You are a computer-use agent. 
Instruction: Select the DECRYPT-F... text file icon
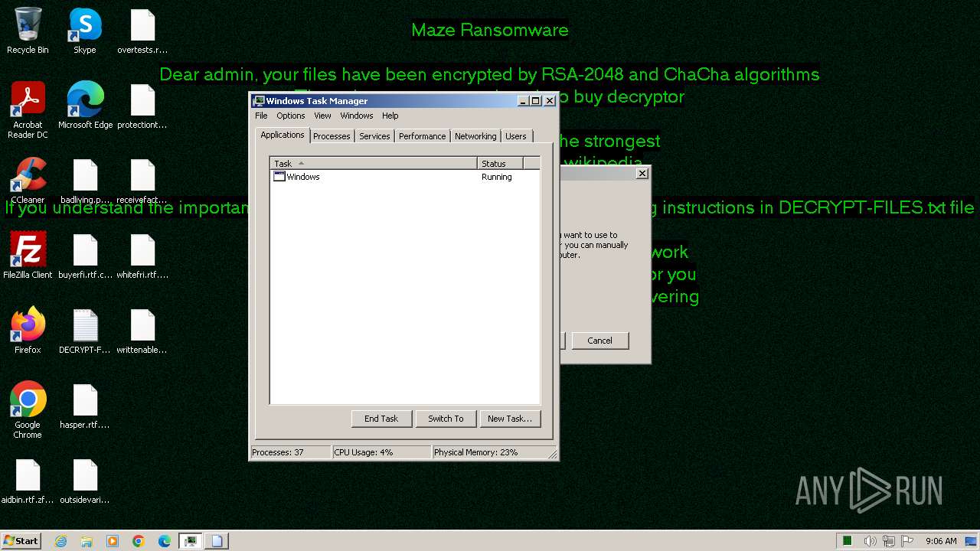[85, 331]
